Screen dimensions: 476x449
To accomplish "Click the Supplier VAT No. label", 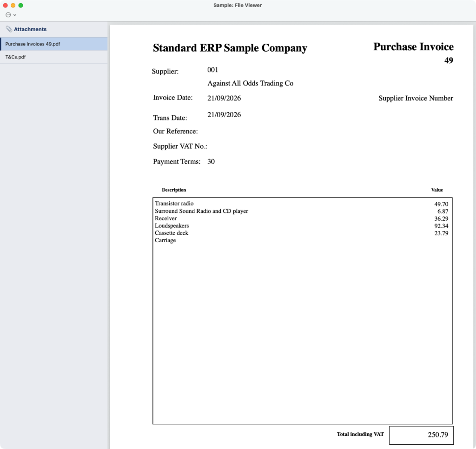I will point(180,146).
